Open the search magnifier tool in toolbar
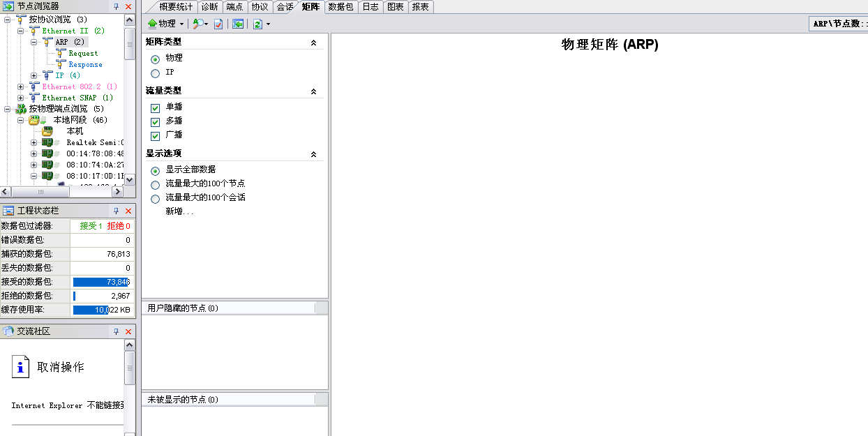The image size is (868, 436). pos(197,24)
